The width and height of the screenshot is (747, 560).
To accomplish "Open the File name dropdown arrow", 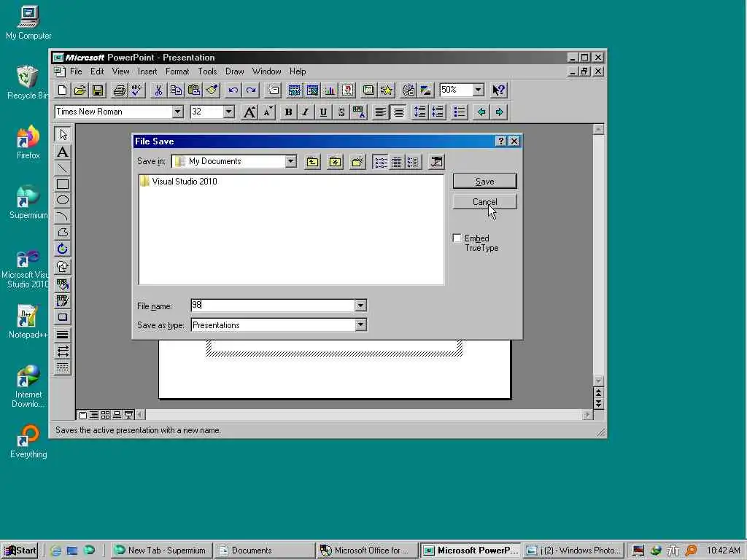I will point(360,306).
